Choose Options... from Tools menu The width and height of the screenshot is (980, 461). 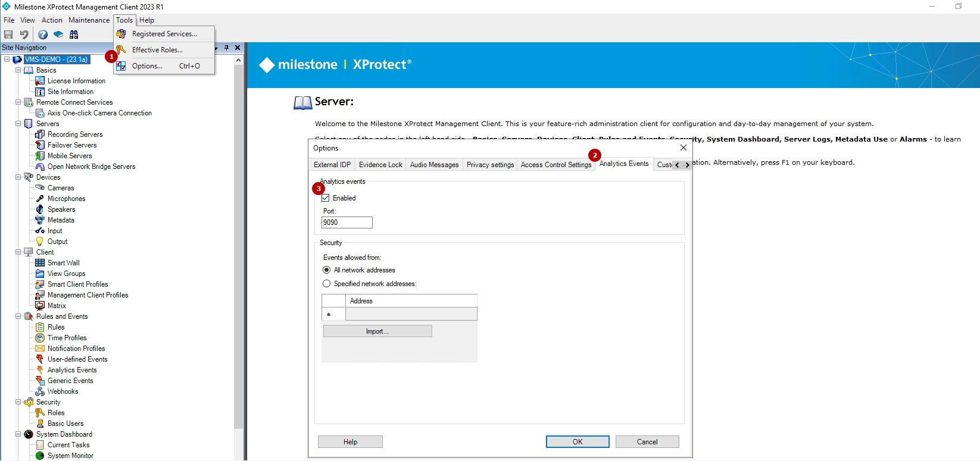[164, 66]
